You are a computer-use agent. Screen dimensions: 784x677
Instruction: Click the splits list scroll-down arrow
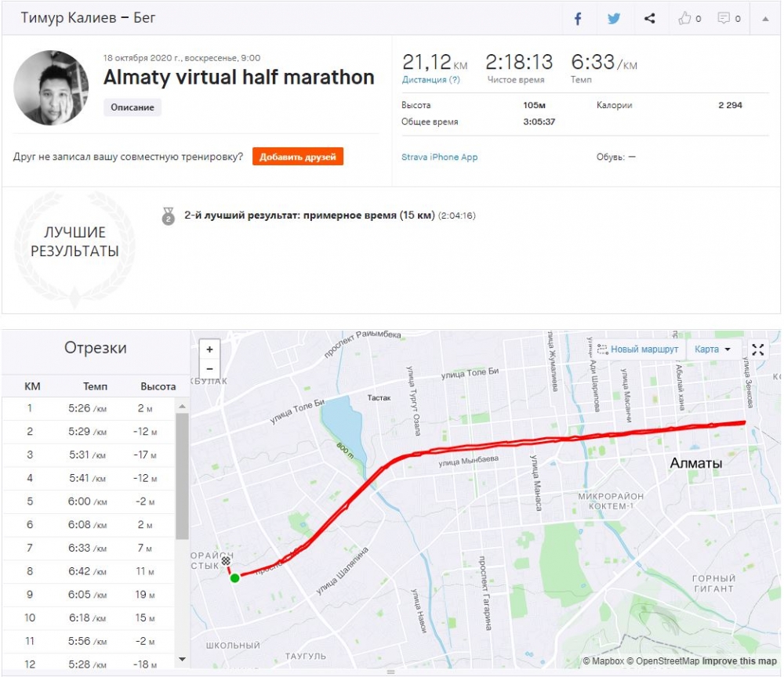tap(182, 660)
